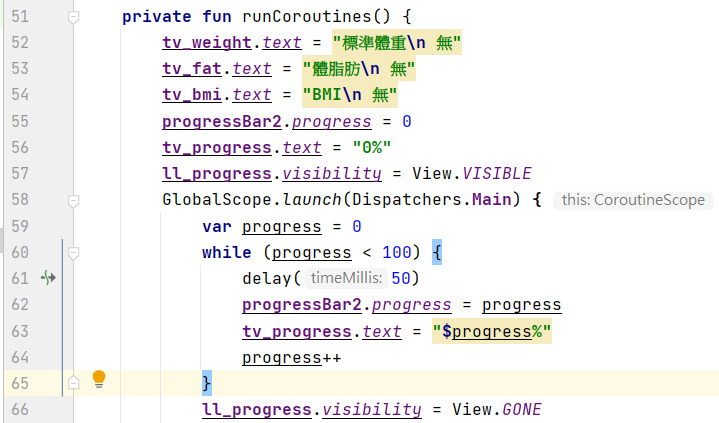This screenshot has width=719, height=423.
Task: Click line number 64 in the gutter
Action: tap(20, 358)
